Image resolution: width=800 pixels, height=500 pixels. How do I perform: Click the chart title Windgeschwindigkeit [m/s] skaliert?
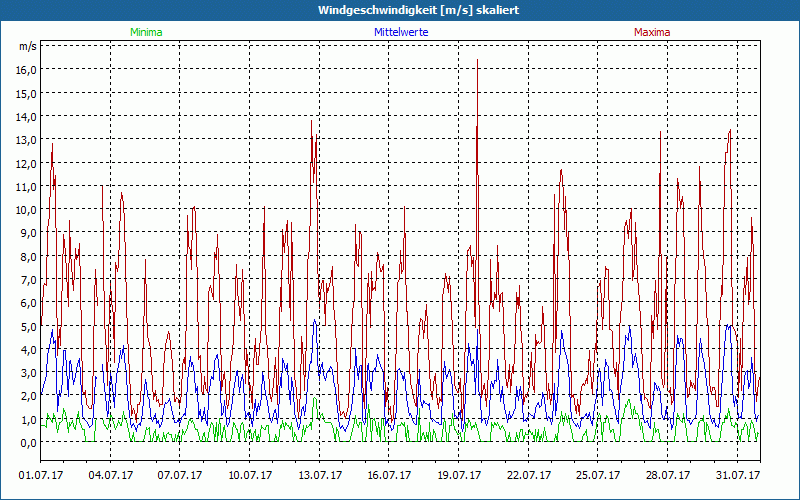(418, 10)
